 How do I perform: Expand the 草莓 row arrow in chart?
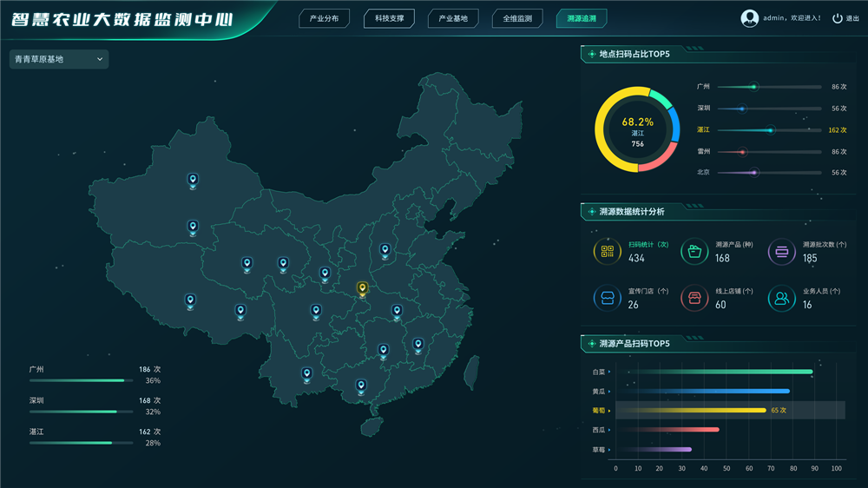point(609,450)
